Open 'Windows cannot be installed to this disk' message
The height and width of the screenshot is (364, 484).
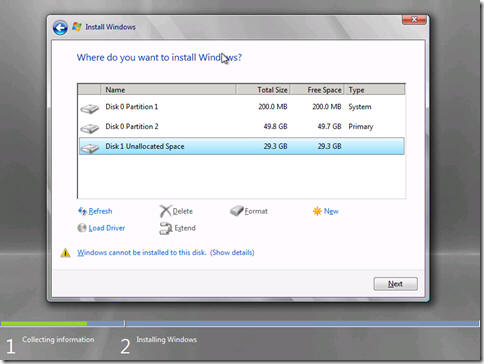point(142,253)
